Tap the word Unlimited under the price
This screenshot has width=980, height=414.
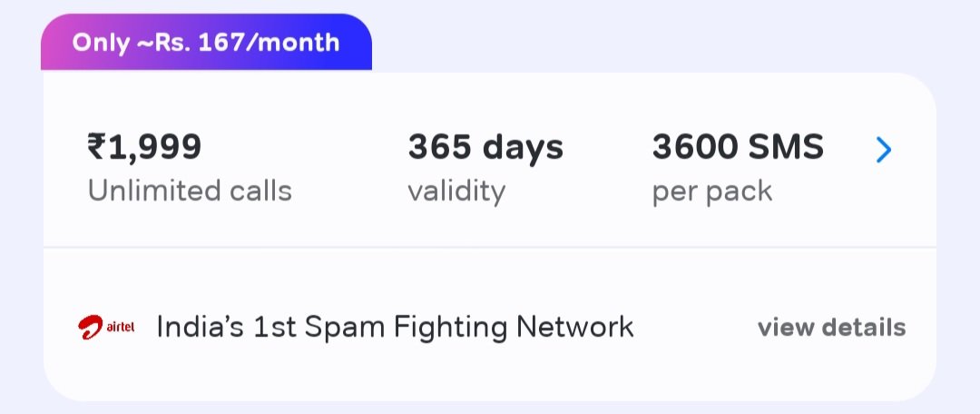coord(154,192)
